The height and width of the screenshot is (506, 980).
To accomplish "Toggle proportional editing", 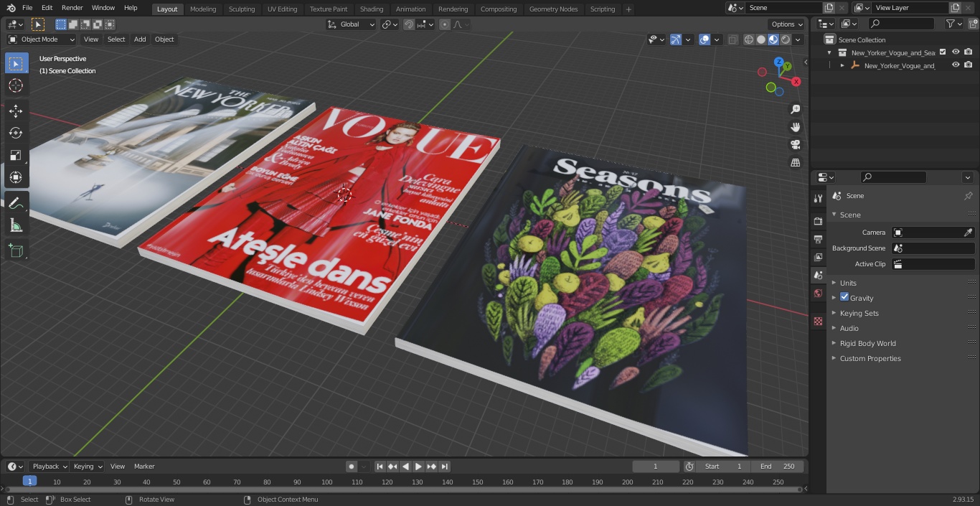I will 445,24.
